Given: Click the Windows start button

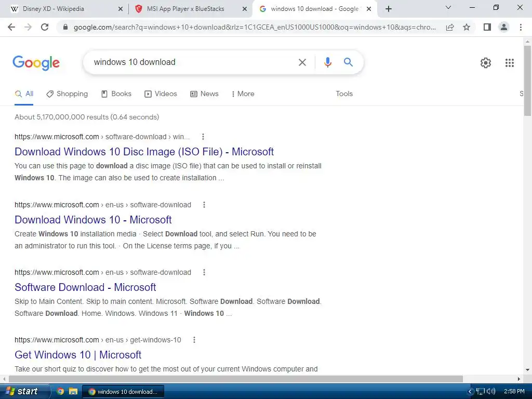Looking at the screenshot, I should [24, 391].
